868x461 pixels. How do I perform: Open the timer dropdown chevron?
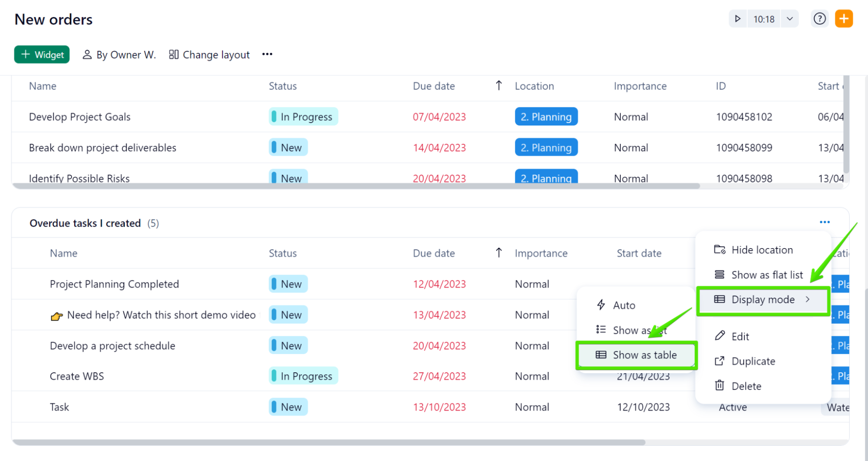[x=790, y=19]
